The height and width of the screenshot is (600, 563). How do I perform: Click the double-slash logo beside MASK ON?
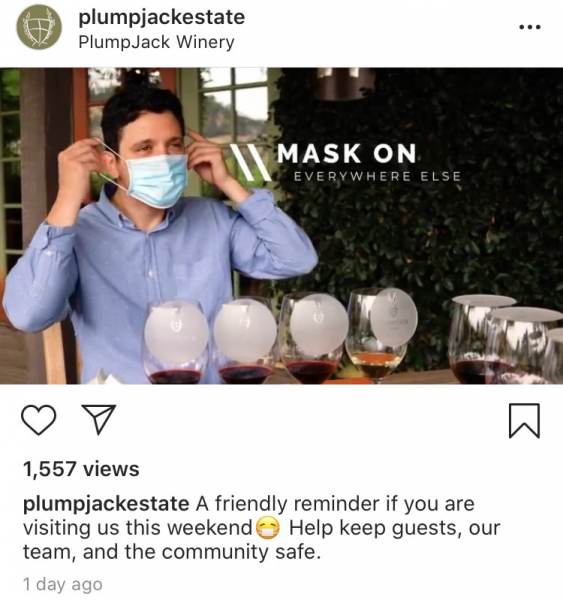click(x=251, y=162)
